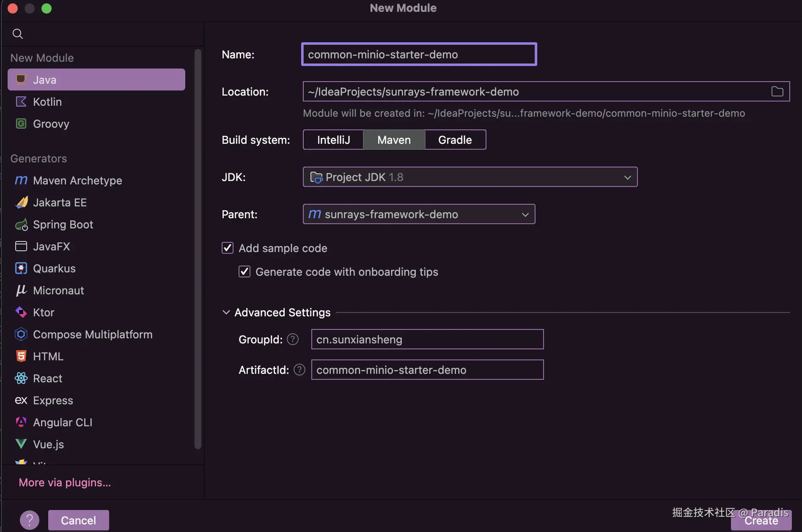Click the Maven Archetype icon
This screenshot has height=532, width=802.
click(21, 180)
